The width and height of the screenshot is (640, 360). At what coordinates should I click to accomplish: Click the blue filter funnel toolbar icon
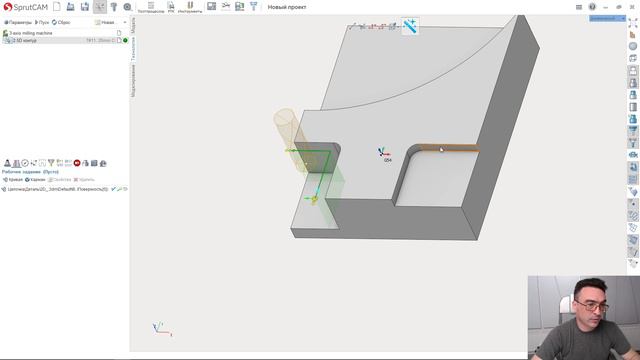(253, 7)
